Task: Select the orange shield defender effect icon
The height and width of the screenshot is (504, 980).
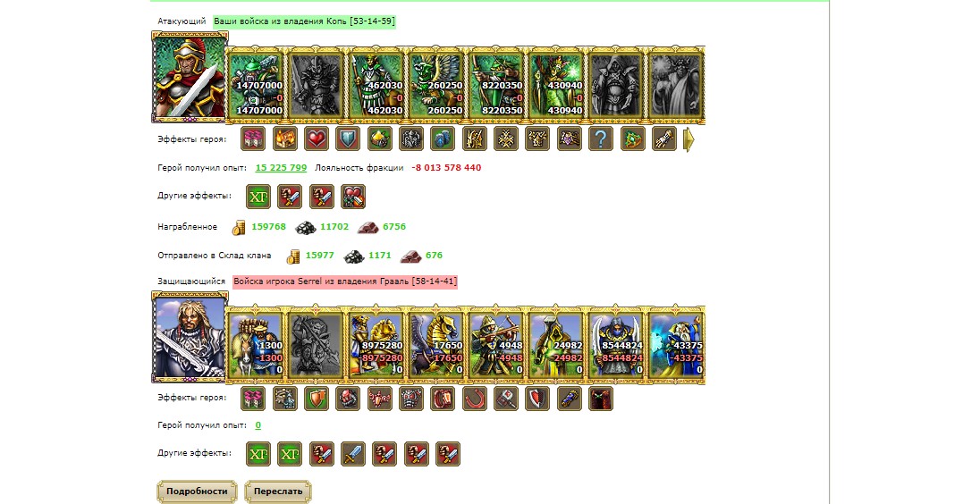Action: click(x=317, y=398)
